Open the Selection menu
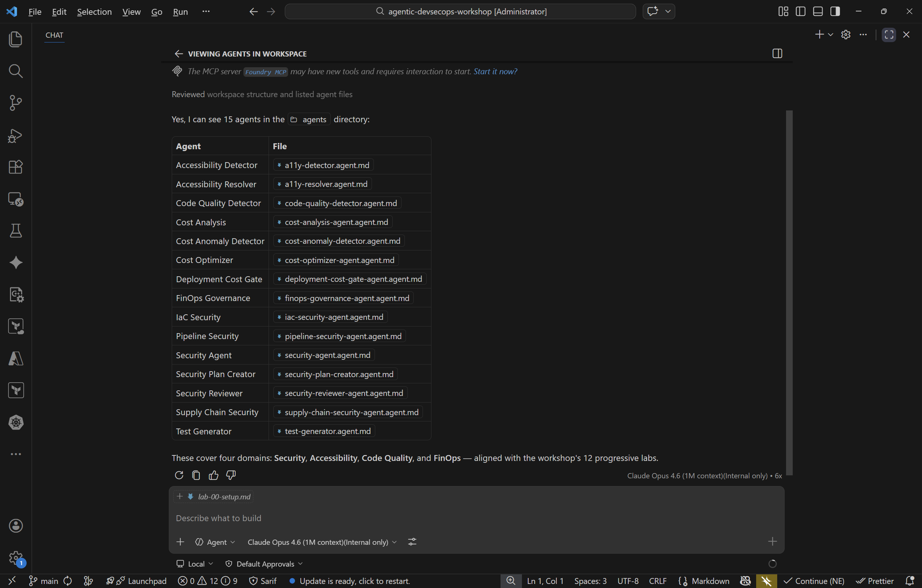 point(94,11)
